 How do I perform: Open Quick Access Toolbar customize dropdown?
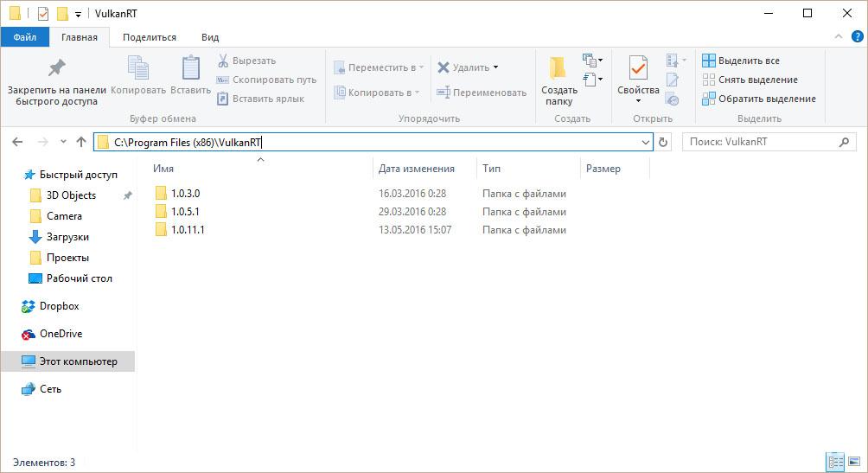pyautogui.click(x=78, y=15)
